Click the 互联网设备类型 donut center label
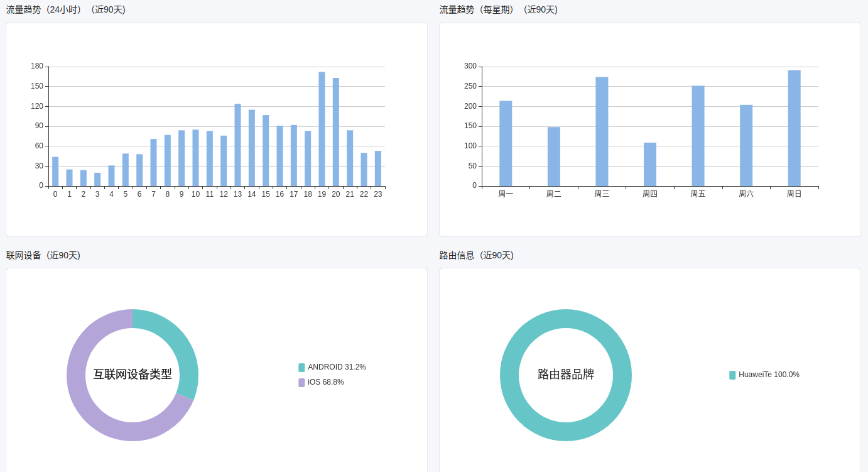 (133, 375)
